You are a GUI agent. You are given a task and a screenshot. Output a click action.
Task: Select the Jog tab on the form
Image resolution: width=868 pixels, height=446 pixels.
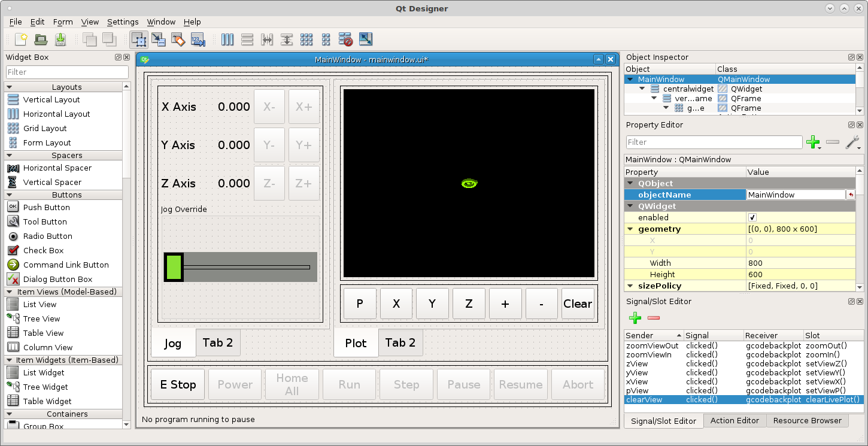173,343
